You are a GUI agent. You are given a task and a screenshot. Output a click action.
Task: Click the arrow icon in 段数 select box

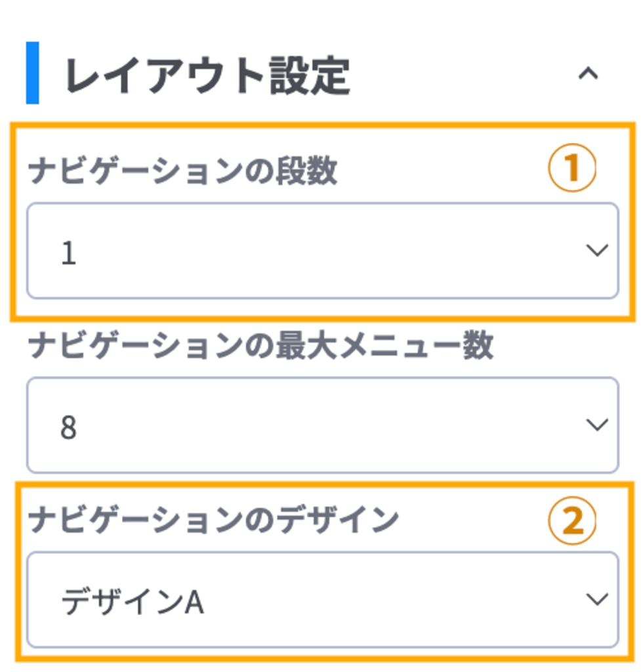coord(596,251)
